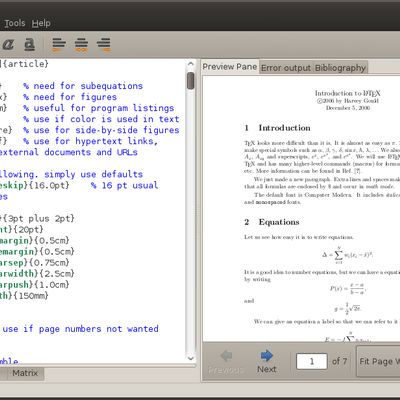
Task: Open the Help menu
Action: [41, 23]
